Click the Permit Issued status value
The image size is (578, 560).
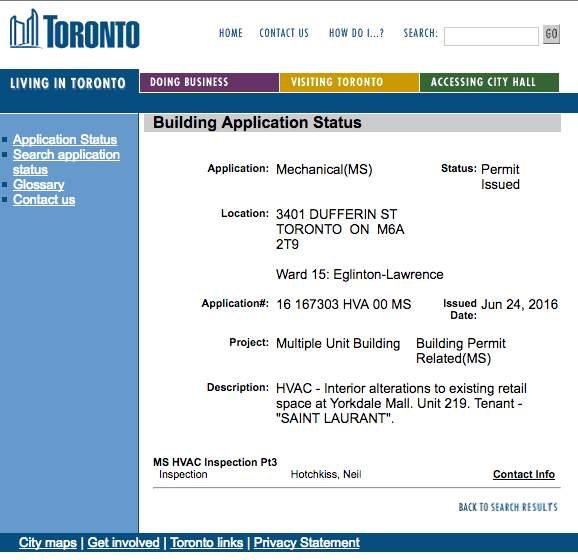(500, 177)
